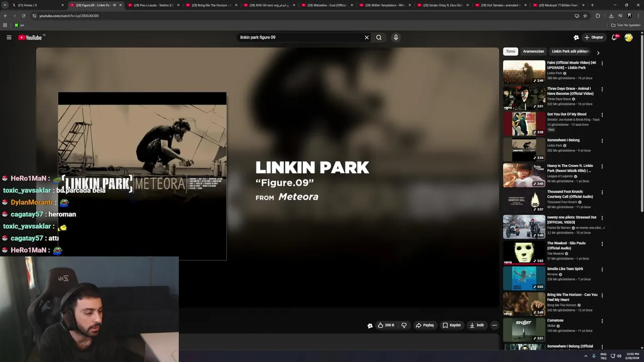Switch to the Pois x Lauda tab
Viewport: 644px width, 362px height.
(152, 5)
